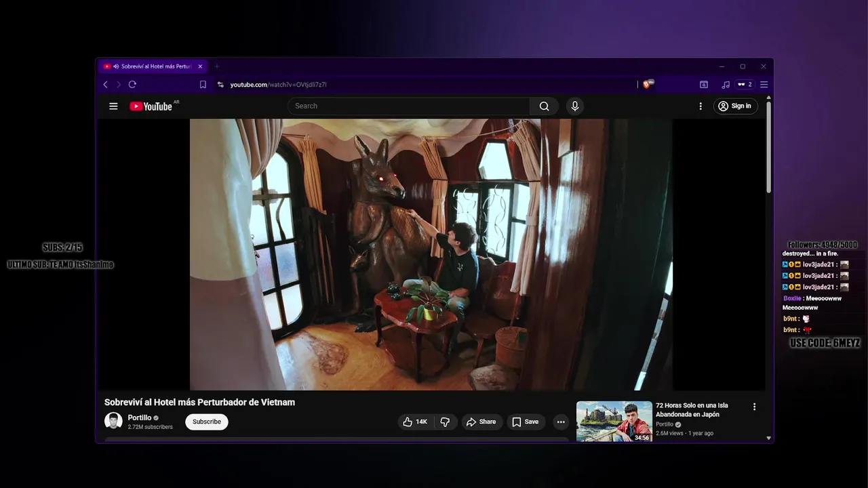Open the YouTube guide hamburger menu
This screenshot has height=488, width=868.
pyautogui.click(x=113, y=106)
